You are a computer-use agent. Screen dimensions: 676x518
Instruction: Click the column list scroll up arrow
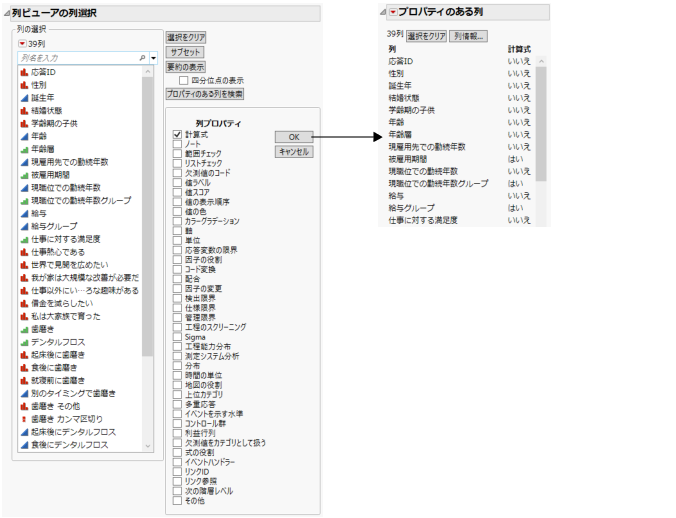pyautogui.click(x=148, y=72)
